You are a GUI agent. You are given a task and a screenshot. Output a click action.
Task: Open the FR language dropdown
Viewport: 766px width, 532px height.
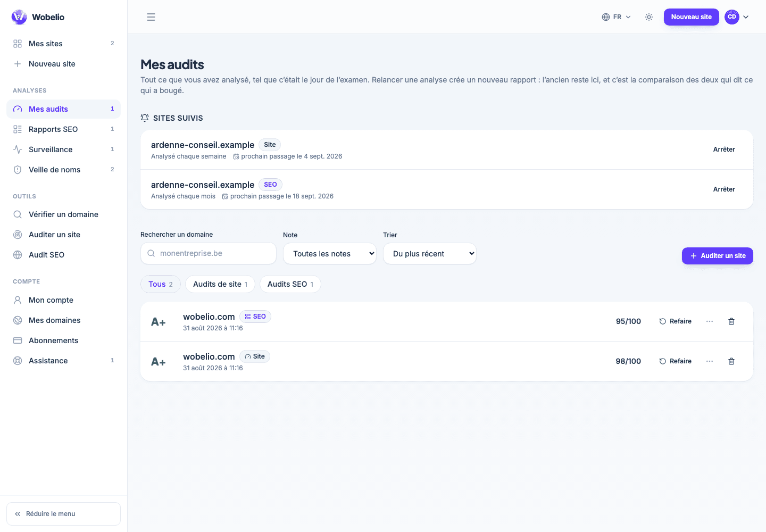tap(617, 17)
